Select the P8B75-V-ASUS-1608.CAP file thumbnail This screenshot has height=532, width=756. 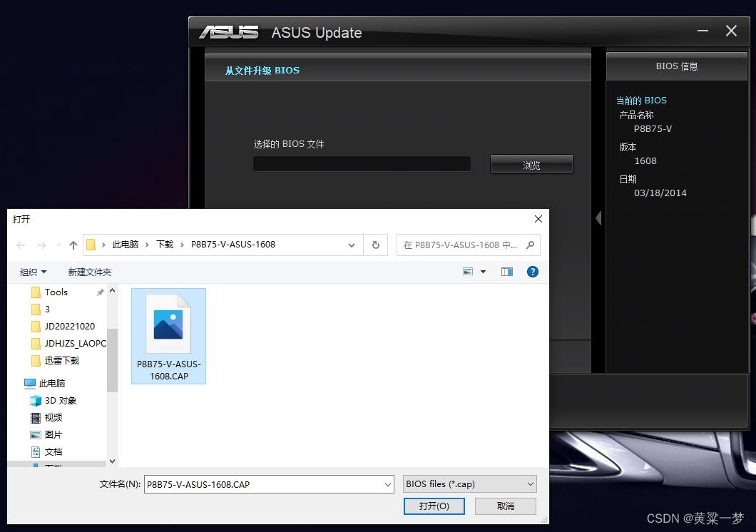(x=169, y=336)
